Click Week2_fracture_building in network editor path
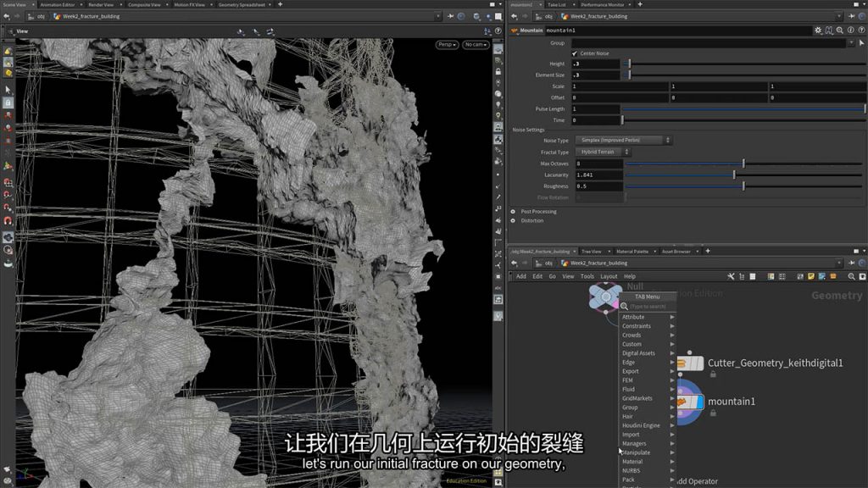Image resolution: width=868 pixels, height=488 pixels. click(x=598, y=263)
